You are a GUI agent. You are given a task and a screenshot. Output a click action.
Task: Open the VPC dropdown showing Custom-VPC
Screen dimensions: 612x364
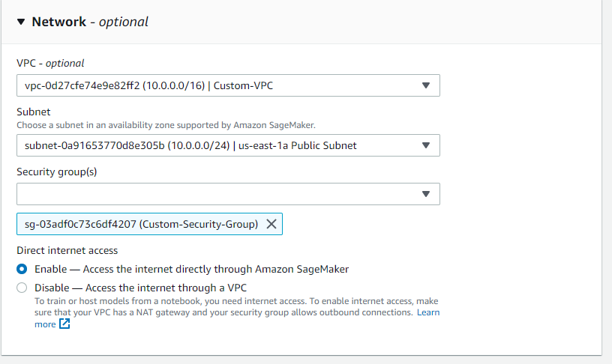[228, 85]
